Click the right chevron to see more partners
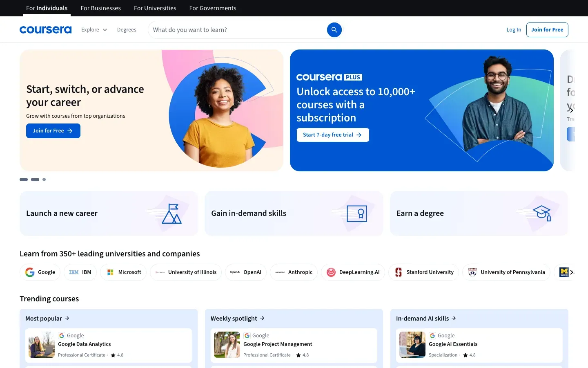 pyautogui.click(x=572, y=272)
